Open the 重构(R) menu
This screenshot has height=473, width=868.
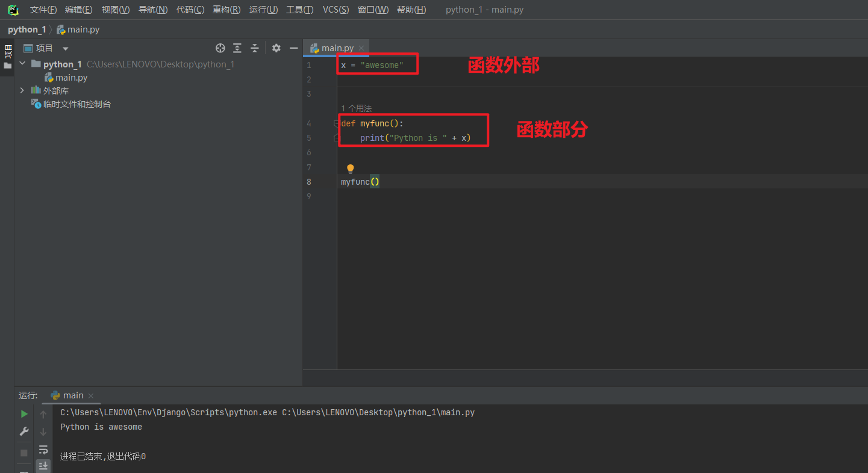tap(226, 10)
